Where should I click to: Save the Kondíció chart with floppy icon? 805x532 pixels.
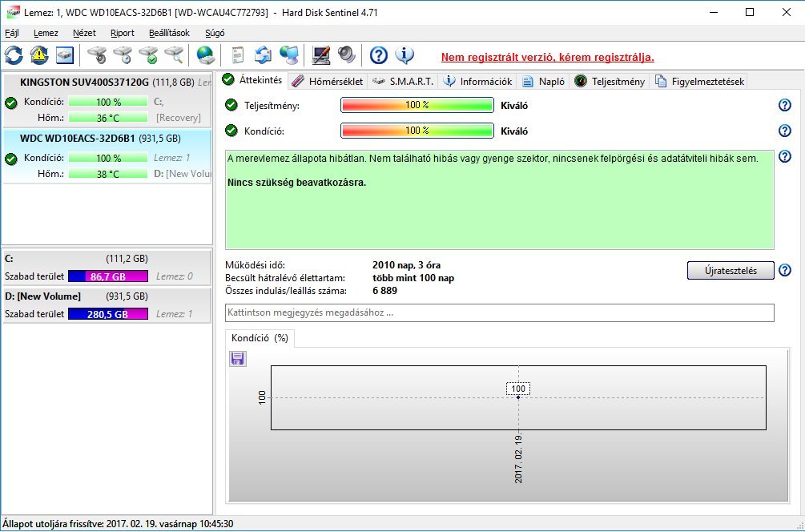[238, 358]
